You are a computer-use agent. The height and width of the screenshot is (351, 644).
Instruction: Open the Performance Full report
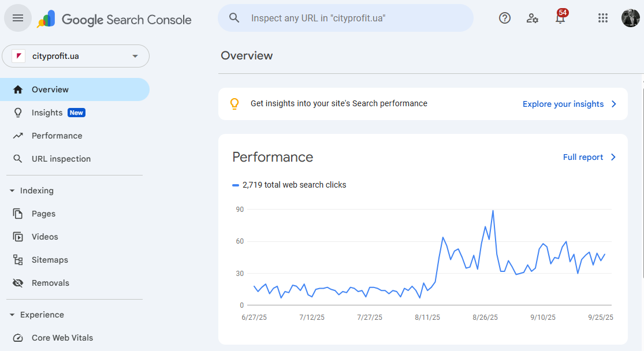pyautogui.click(x=583, y=156)
